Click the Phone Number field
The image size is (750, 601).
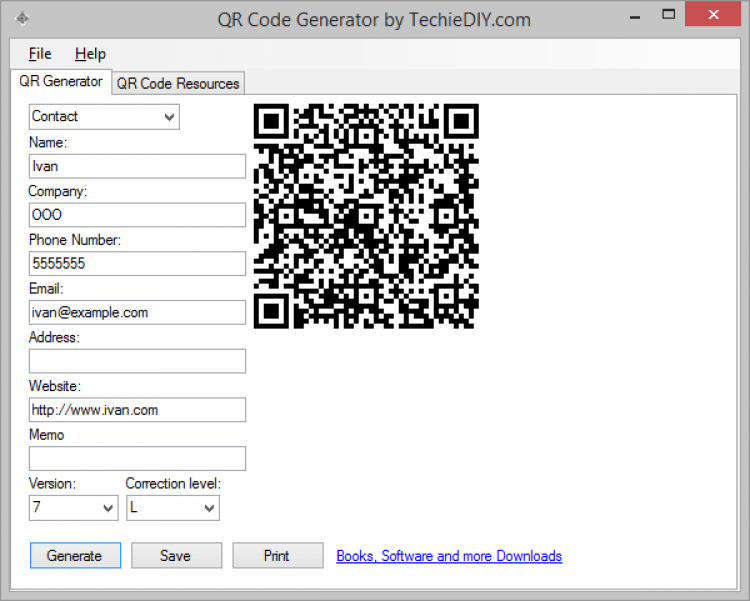click(x=137, y=264)
